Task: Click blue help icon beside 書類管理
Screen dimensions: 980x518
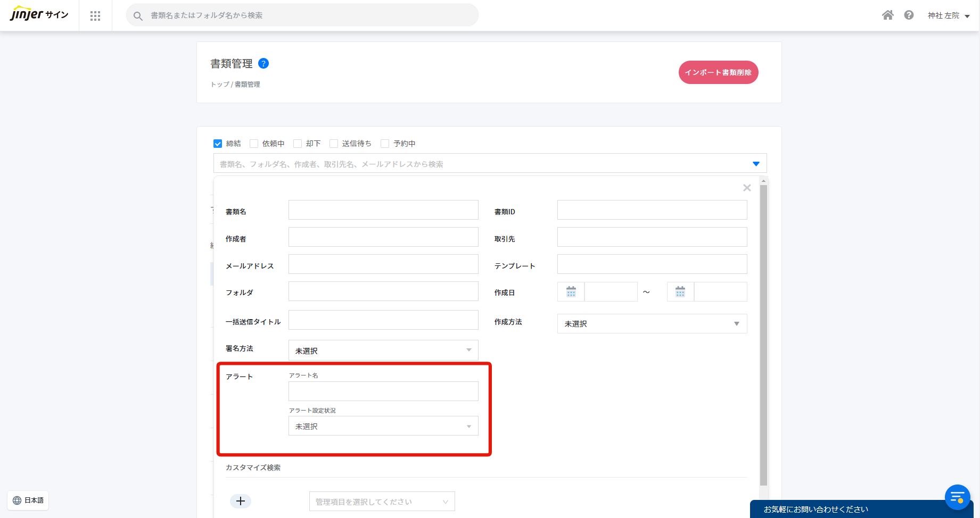Action: pyautogui.click(x=263, y=64)
